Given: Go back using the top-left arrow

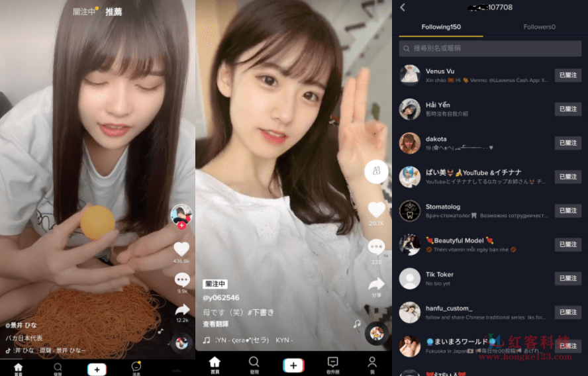Looking at the screenshot, I should click(403, 7).
